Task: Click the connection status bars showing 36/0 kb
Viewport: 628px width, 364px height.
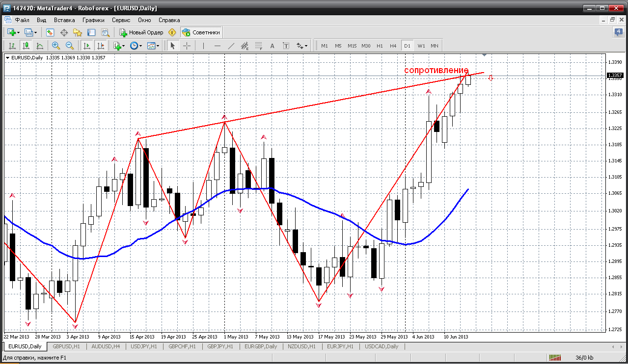Action: 555,358
